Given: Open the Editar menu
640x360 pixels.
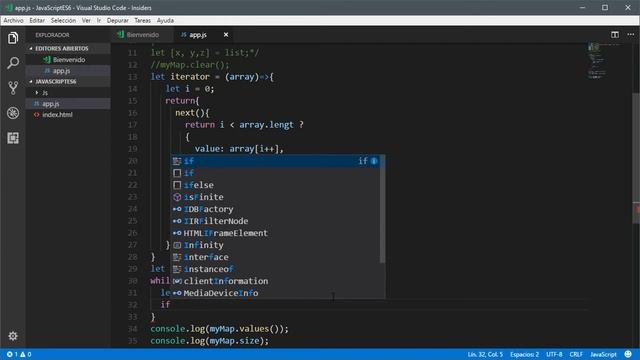Looking at the screenshot, I should click(37, 20).
